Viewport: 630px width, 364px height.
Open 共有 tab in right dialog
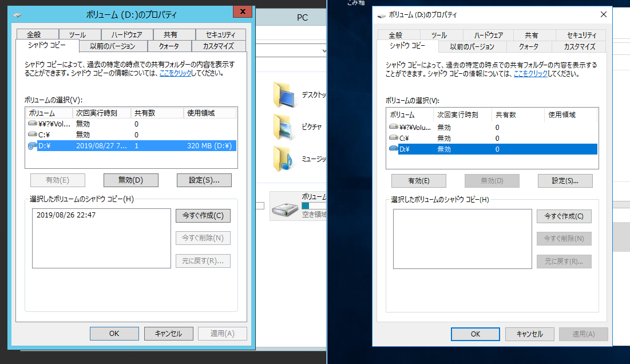pos(535,35)
